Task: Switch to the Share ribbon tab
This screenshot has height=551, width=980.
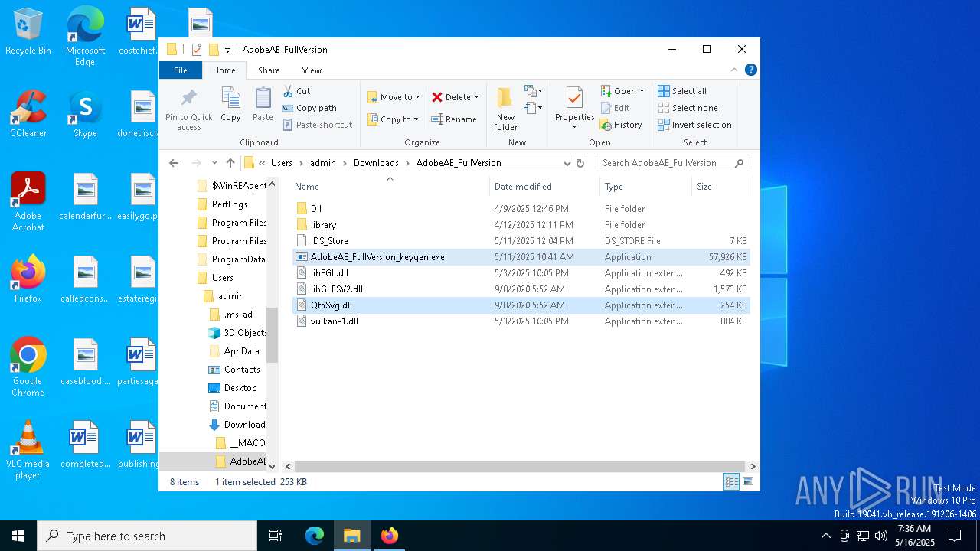Action: (x=269, y=70)
